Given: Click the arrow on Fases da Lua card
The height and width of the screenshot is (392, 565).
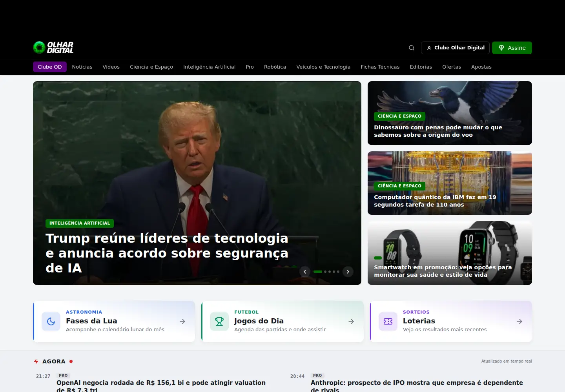Looking at the screenshot, I should click(x=182, y=321).
